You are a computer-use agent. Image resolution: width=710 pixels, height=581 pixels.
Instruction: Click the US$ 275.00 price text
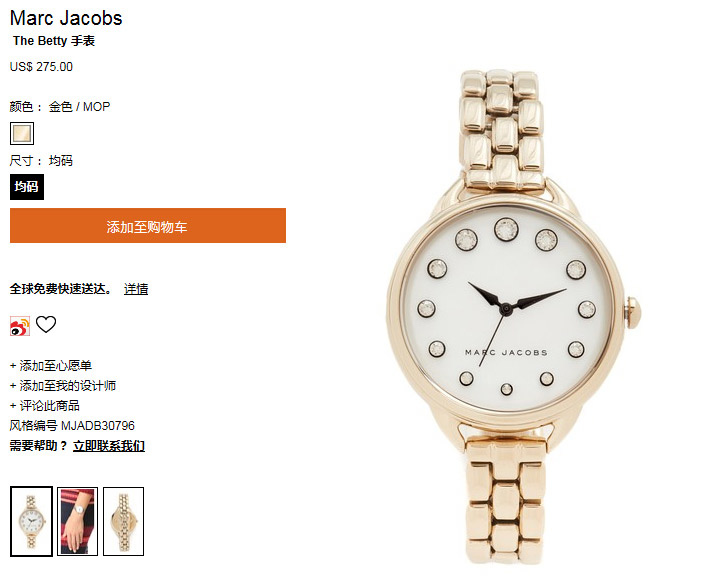41,67
